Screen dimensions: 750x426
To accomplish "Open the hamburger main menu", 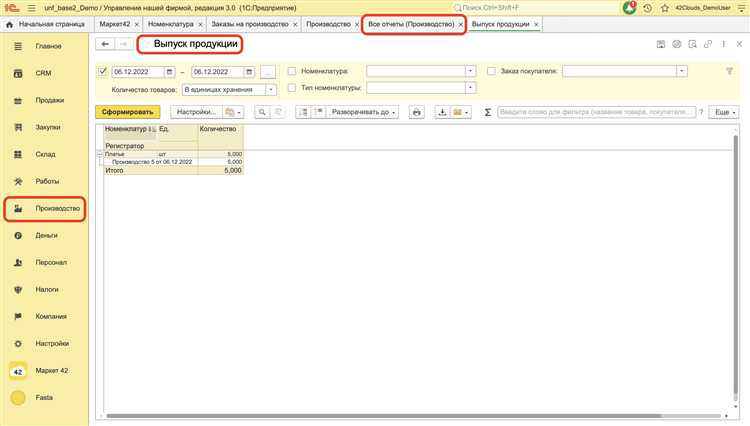I will [x=32, y=8].
